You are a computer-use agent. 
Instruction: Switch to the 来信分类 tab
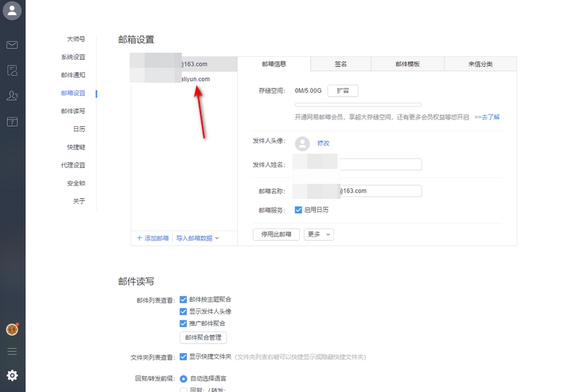pyautogui.click(x=480, y=64)
